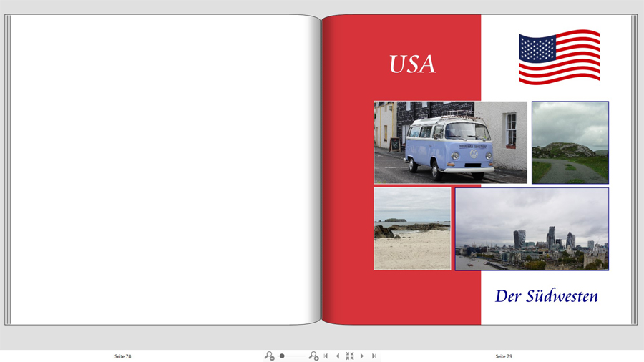Select the American flag image
This screenshot has height=362, width=644.
point(559,57)
